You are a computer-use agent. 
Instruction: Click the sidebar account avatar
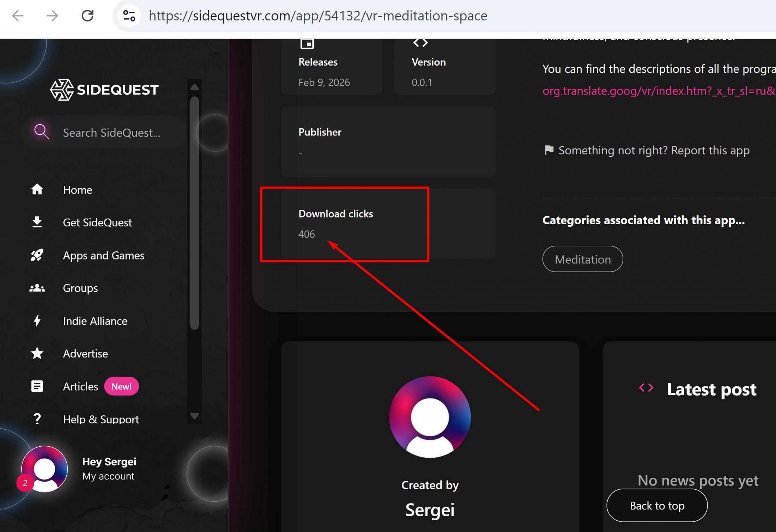pyautogui.click(x=45, y=469)
